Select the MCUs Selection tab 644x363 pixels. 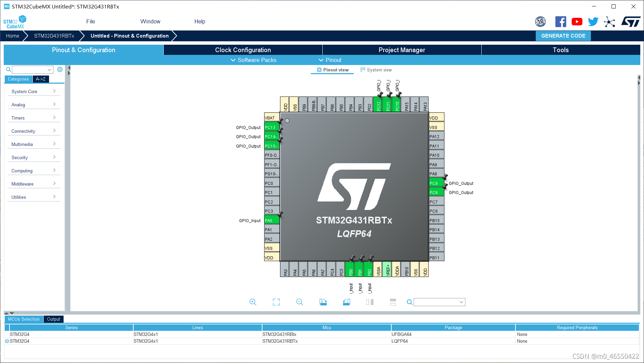(24, 319)
